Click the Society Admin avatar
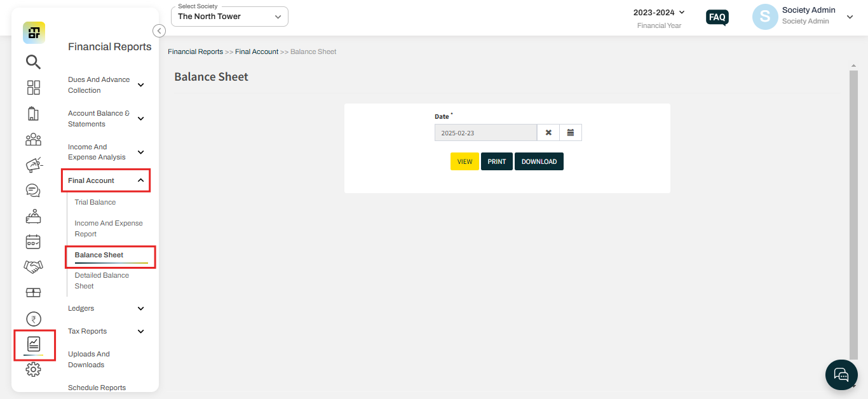This screenshot has width=868, height=399. [765, 17]
